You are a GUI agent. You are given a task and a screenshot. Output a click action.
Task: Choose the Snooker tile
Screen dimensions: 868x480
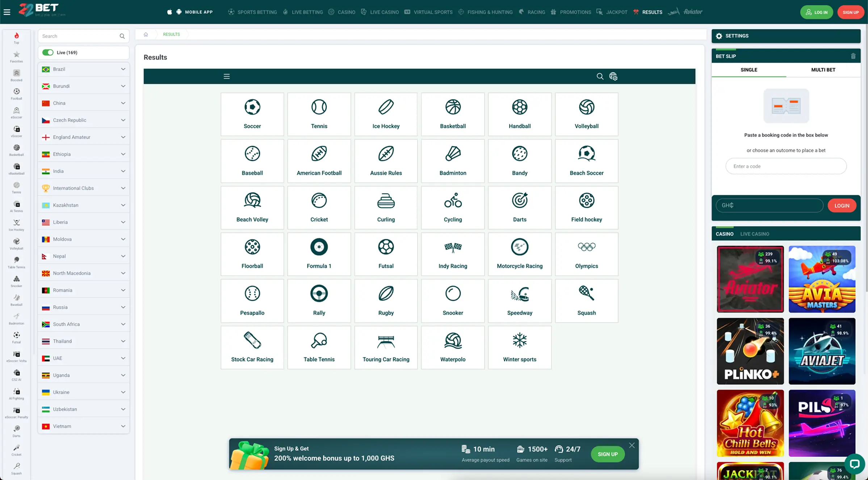click(x=453, y=300)
